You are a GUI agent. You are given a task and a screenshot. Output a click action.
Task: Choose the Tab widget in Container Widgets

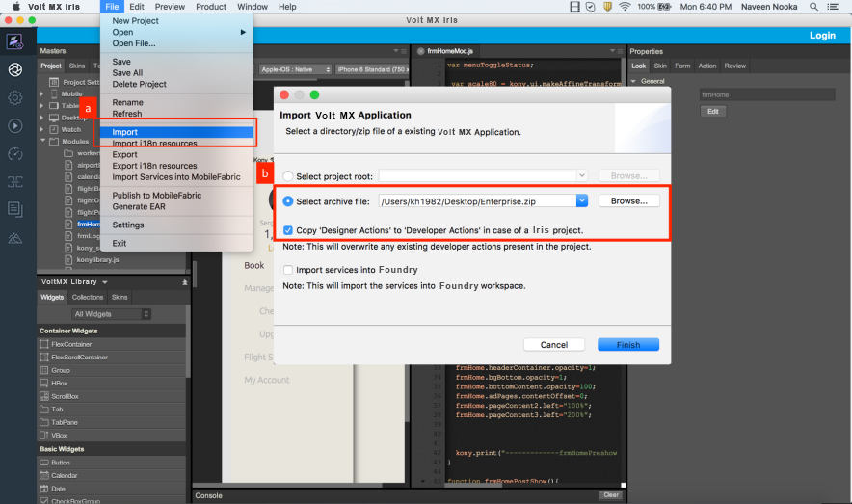[x=52, y=410]
